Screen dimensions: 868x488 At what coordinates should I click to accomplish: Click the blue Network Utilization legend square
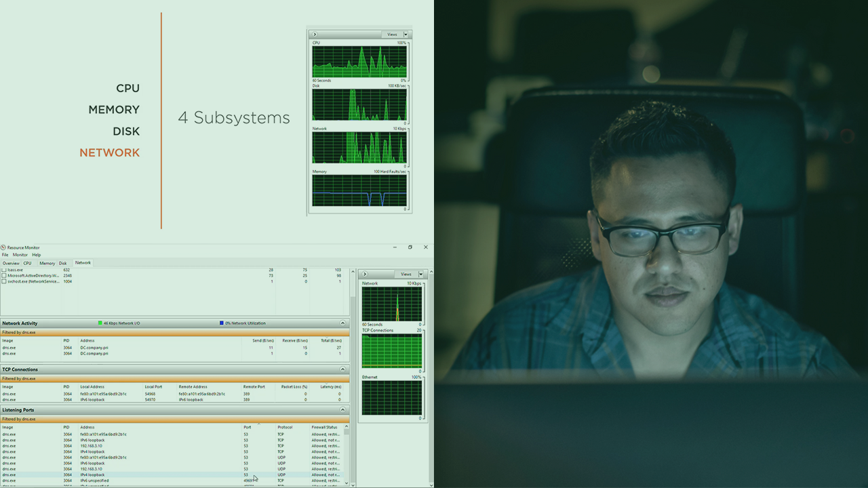click(222, 323)
